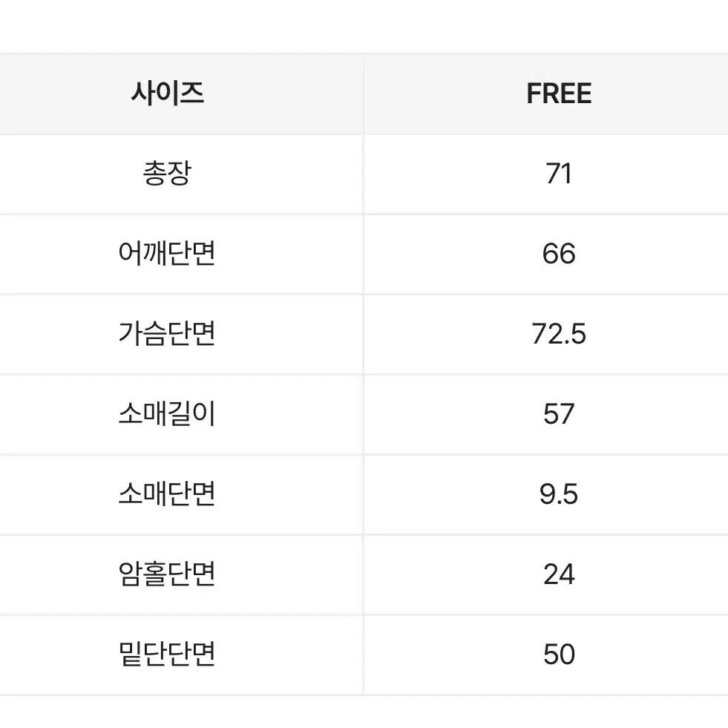Select the 어깨단면 row label
This screenshot has width=728, height=728.
tap(167, 254)
